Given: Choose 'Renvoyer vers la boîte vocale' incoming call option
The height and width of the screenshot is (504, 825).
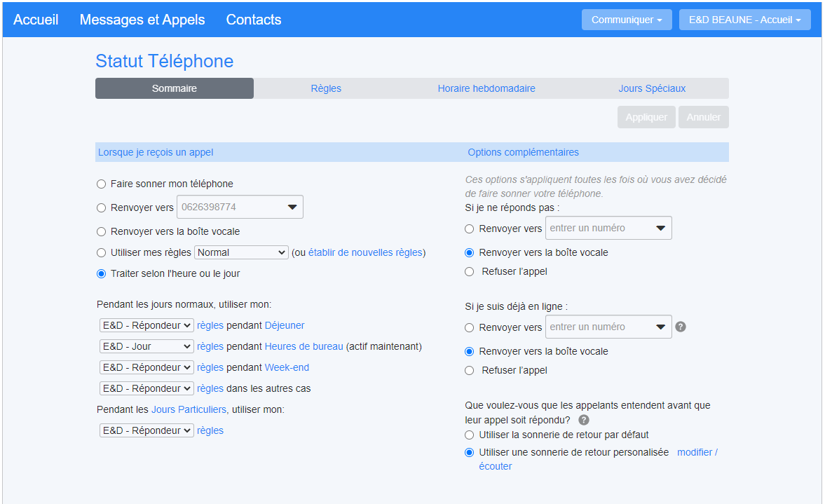Looking at the screenshot, I should [101, 231].
